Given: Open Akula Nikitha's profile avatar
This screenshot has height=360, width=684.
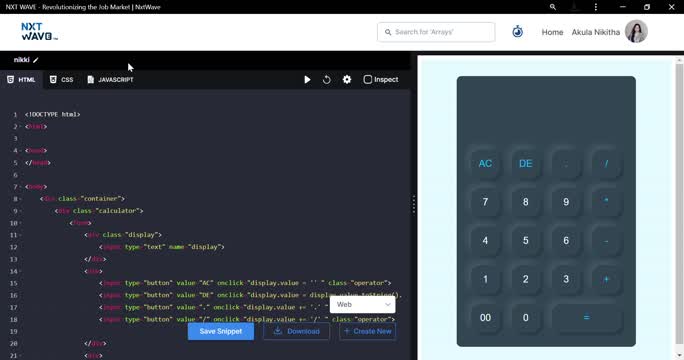Looking at the screenshot, I should pyautogui.click(x=636, y=31).
